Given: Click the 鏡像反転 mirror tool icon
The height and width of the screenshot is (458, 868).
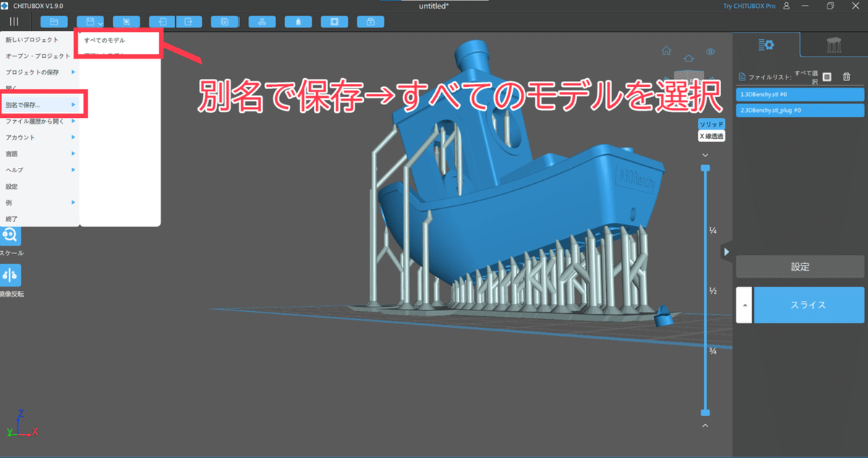Looking at the screenshot, I should pyautogui.click(x=10, y=276).
